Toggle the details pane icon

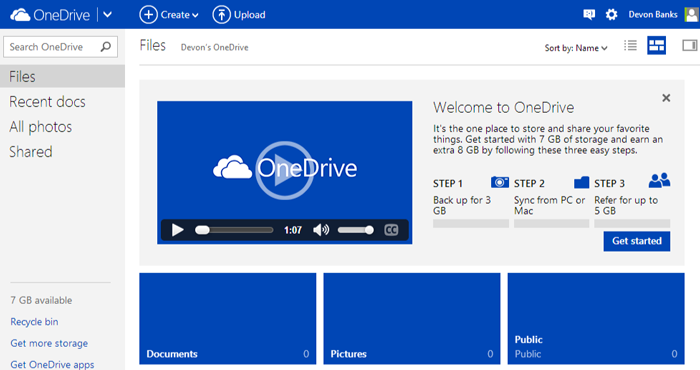pyautogui.click(x=690, y=45)
